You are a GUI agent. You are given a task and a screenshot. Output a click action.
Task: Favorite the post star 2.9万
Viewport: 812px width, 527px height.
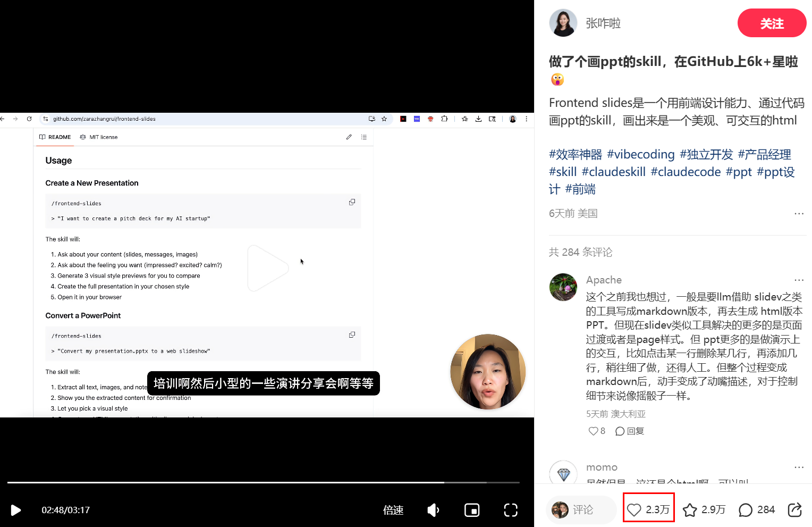[704, 510]
